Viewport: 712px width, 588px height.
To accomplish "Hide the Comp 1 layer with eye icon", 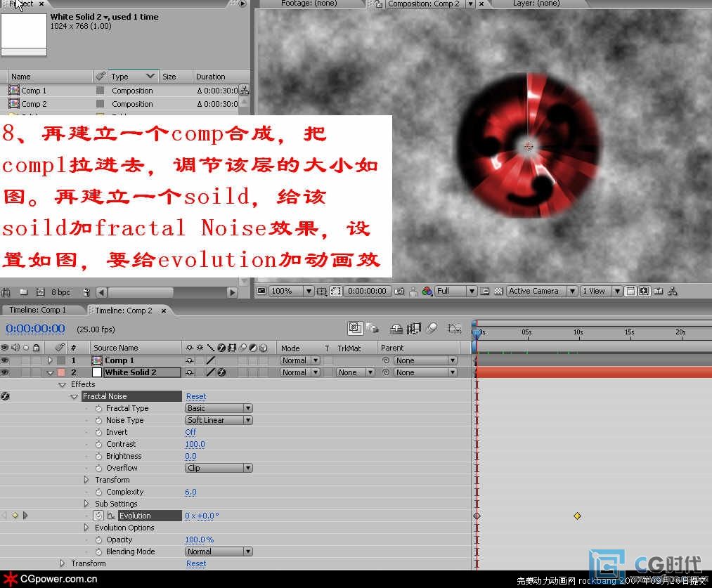I will pos(5,360).
